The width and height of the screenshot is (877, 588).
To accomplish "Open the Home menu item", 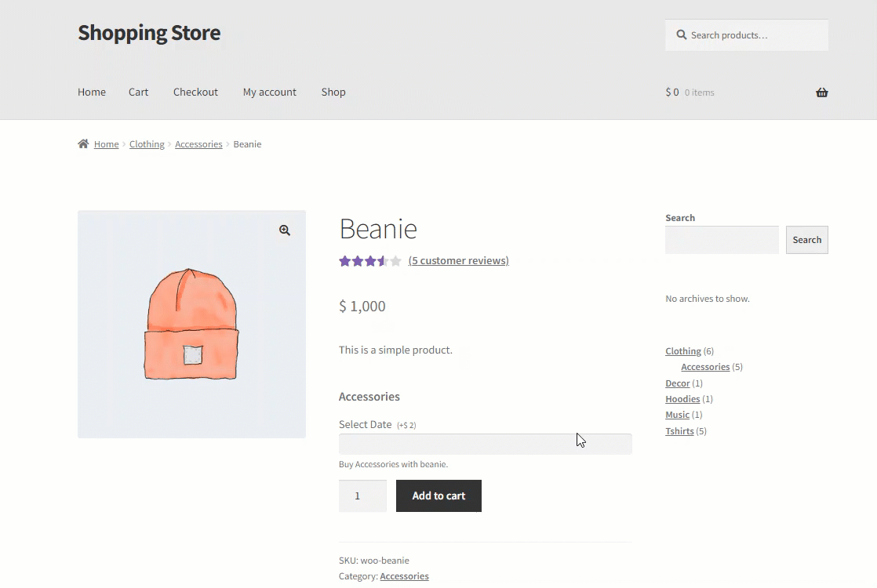I will coord(92,93).
